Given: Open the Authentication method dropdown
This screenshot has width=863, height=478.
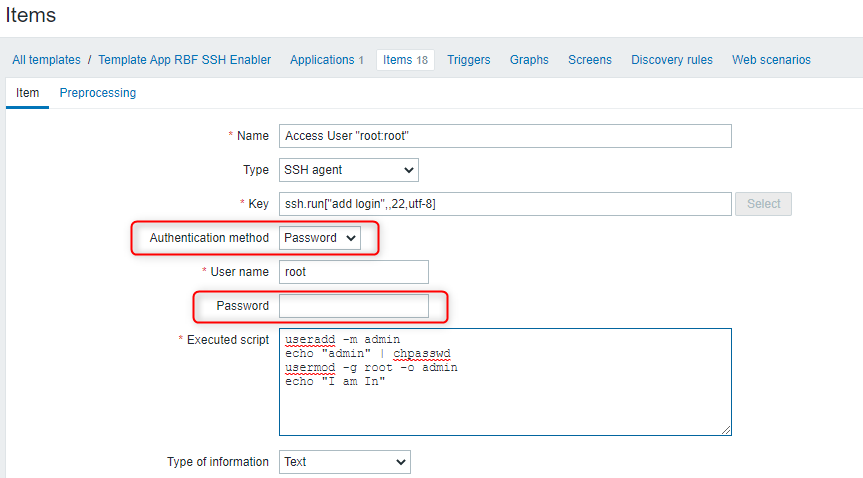Looking at the screenshot, I should [x=320, y=238].
